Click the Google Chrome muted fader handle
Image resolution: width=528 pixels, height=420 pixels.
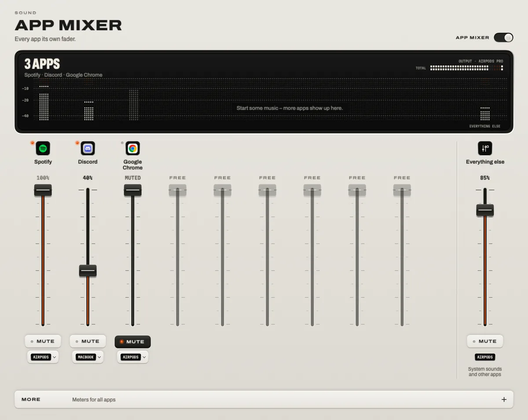(x=132, y=190)
